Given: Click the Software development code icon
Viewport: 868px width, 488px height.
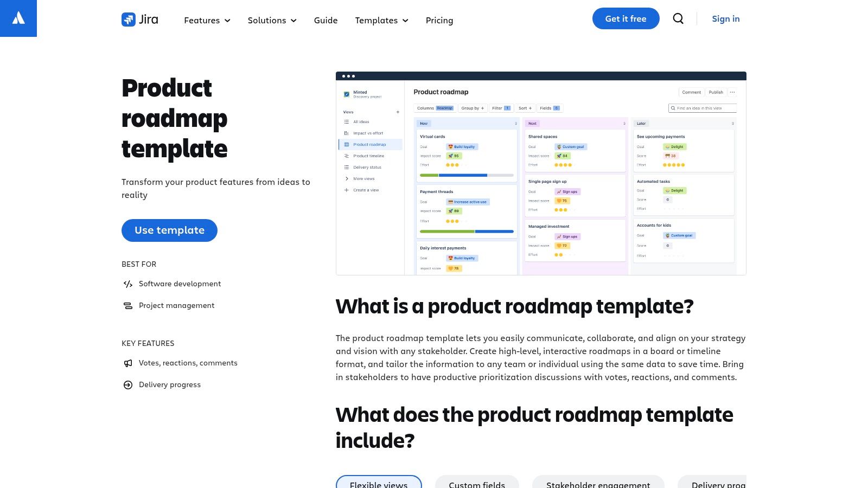Looking at the screenshot, I should pyautogui.click(x=127, y=284).
